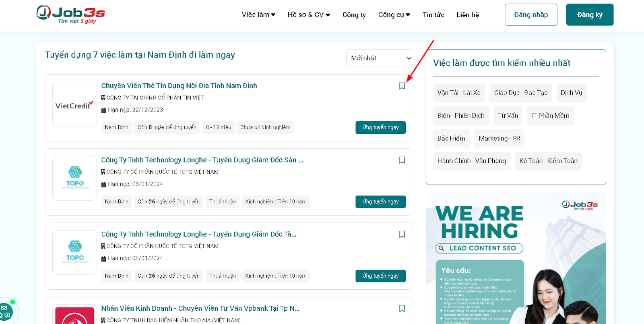
Task: Bookmark the Nhân Viên Kinh Doanh Vpbank job
Action: click(x=402, y=308)
